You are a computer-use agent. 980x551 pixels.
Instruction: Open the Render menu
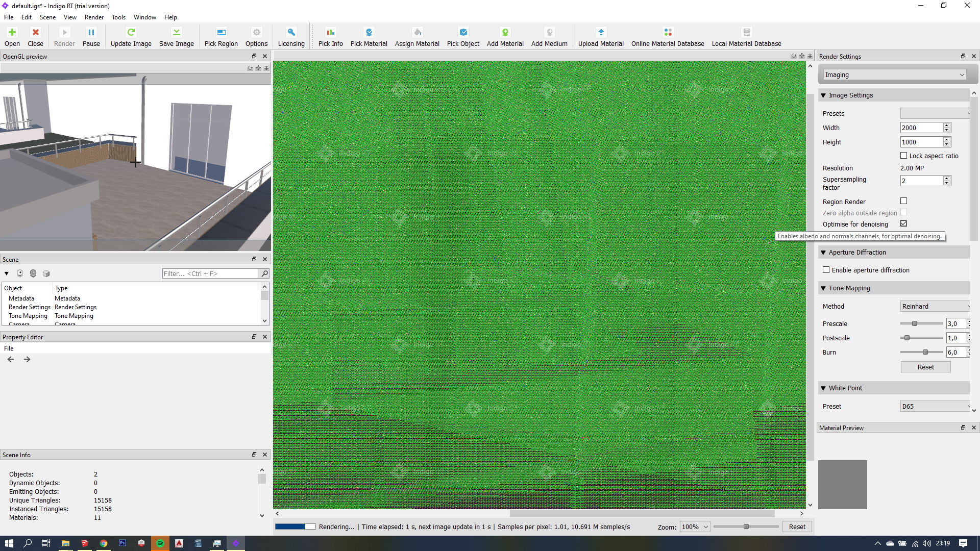(x=94, y=17)
